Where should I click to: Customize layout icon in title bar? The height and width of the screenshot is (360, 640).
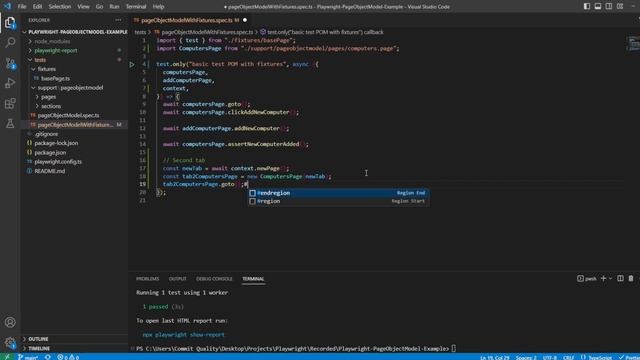pyautogui.click(x=620, y=7)
